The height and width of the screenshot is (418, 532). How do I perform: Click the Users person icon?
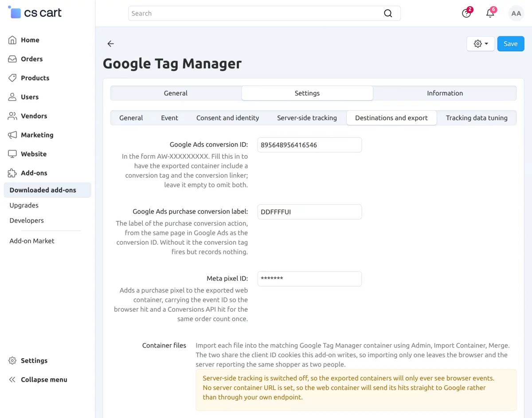(x=13, y=97)
